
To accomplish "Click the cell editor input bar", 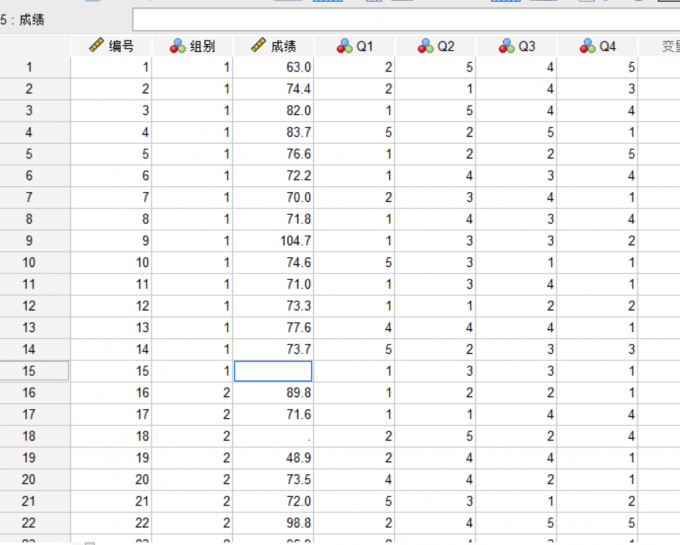I will 406,20.
